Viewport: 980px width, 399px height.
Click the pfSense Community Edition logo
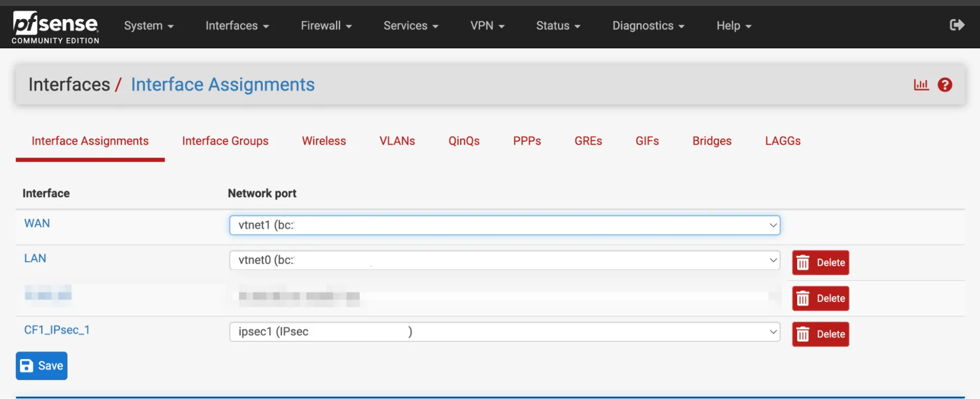tap(55, 27)
